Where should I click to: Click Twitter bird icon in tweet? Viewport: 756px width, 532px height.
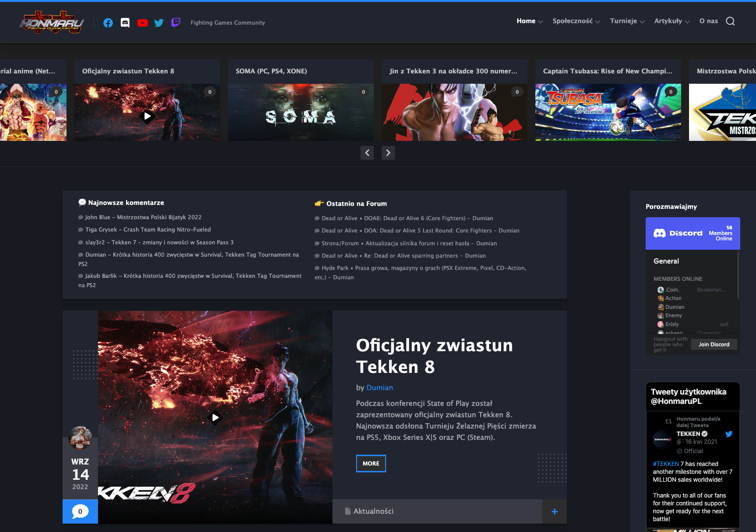pyautogui.click(x=729, y=434)
